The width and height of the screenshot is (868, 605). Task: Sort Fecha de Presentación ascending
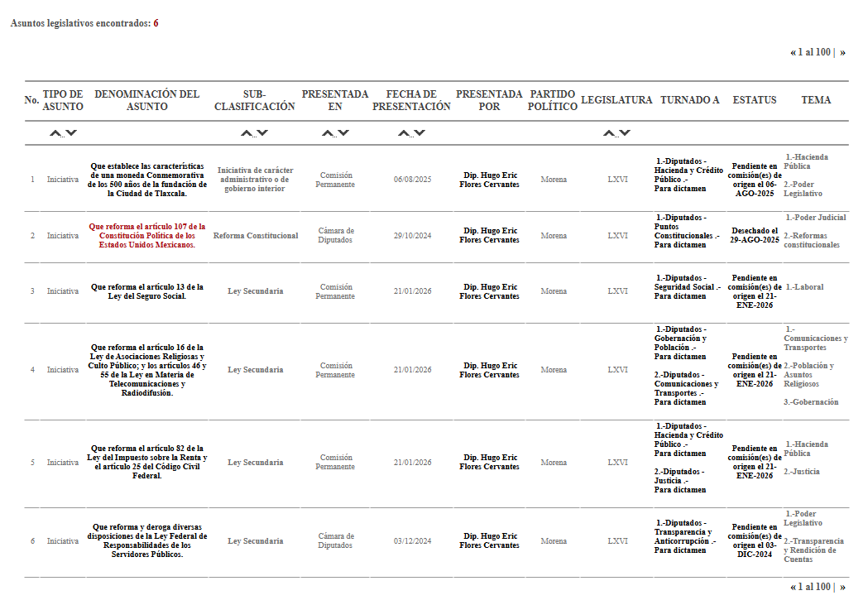click(404, 133)
